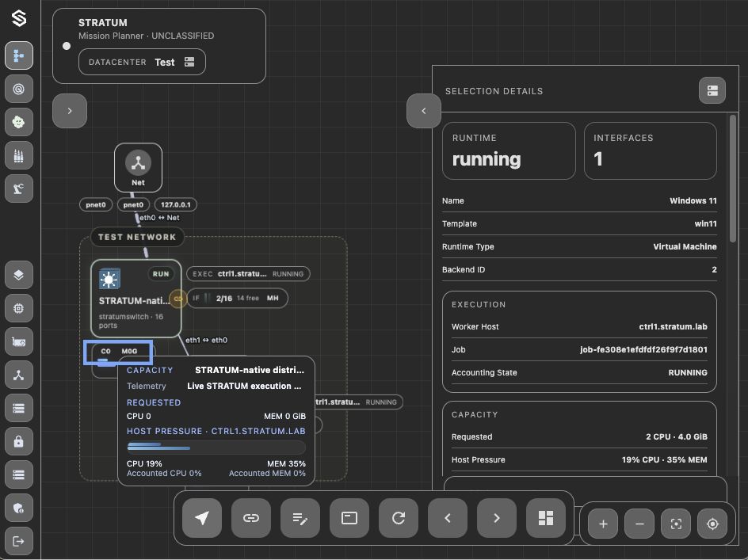This screenshot has height=560, width=748.
Task: Click Worker Host value ctrl1.stratum.lab
Action: click(673, 327)
